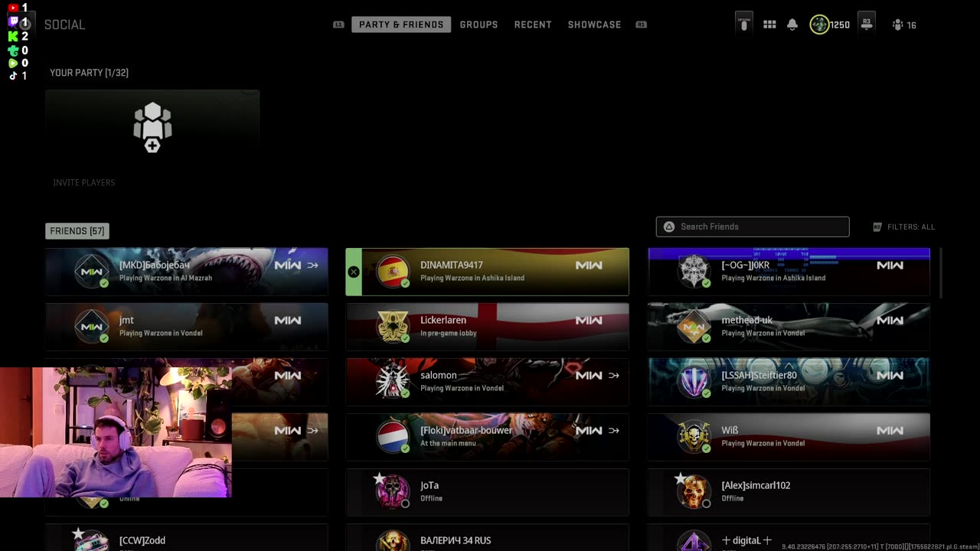Open the Showcase tab
The width and height of the screenshot is (980, 551).
(x=594, y=24)
